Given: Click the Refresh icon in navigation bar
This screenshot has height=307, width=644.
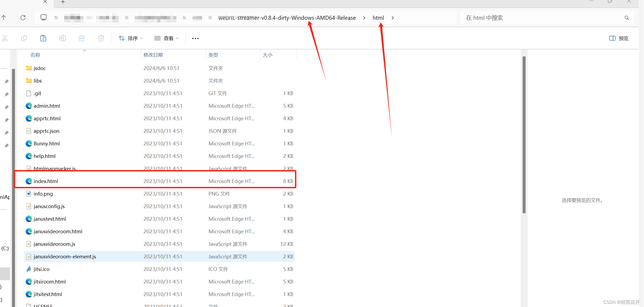Looking at the screenshot, I should tap(23, 18).
